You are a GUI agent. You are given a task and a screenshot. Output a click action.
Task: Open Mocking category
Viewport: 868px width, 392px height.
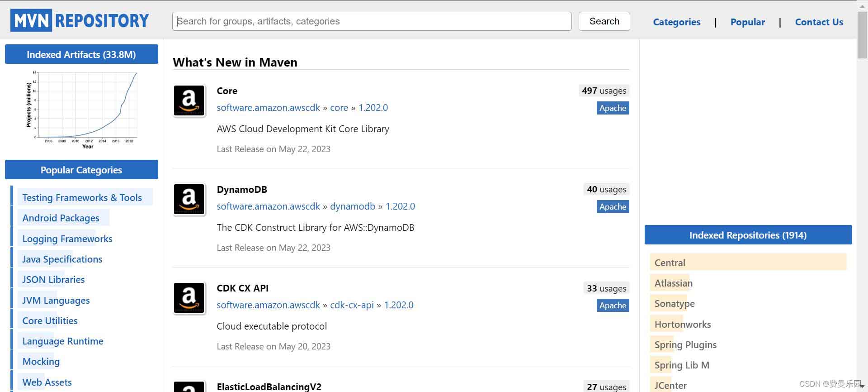click(41, 361)
